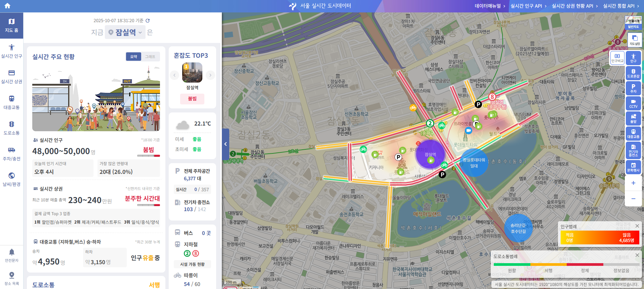The image size is (644, 289).
Task: Open 지도 홈 sidebar item
Action: point(11,26)
